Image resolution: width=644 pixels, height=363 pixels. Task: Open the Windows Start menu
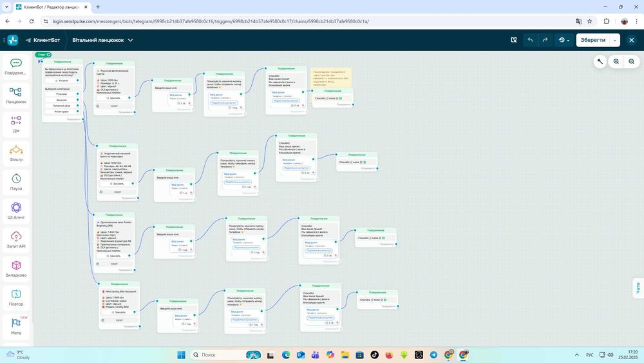(181, 355)
